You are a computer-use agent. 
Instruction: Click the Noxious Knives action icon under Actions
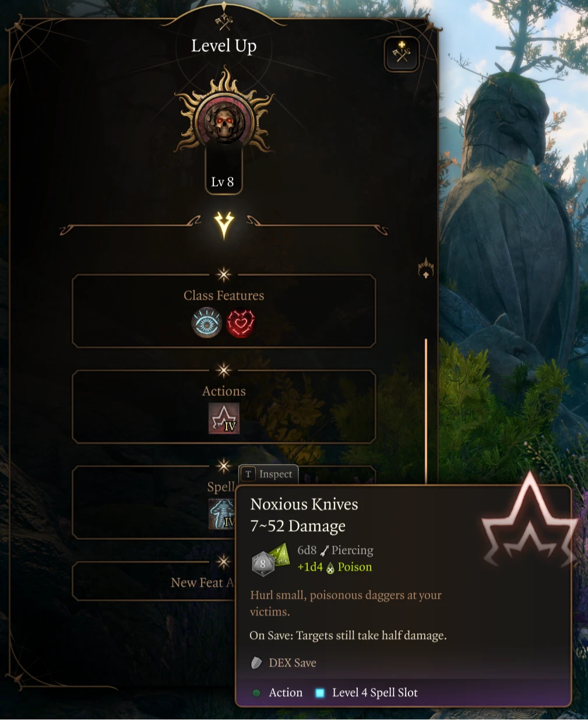click(x=224, y=419)
